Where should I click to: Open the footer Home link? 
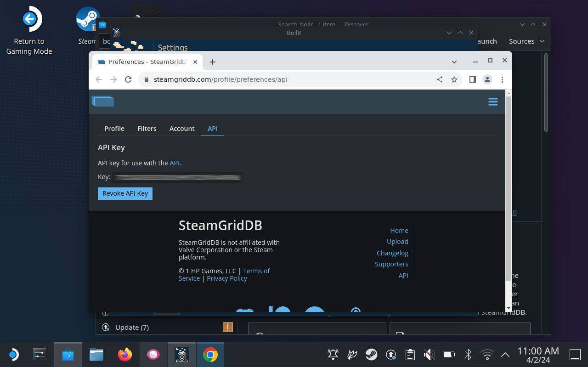(399, 231)
